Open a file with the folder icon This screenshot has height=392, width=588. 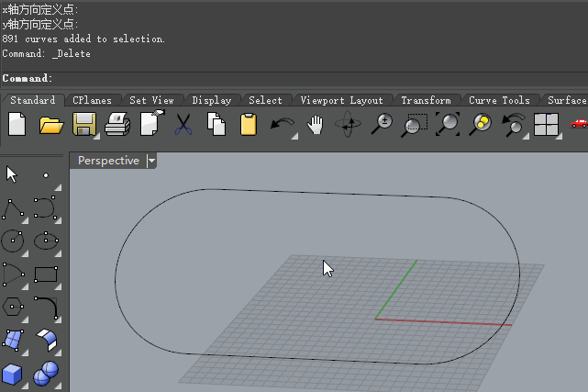(x=51, y=125)
